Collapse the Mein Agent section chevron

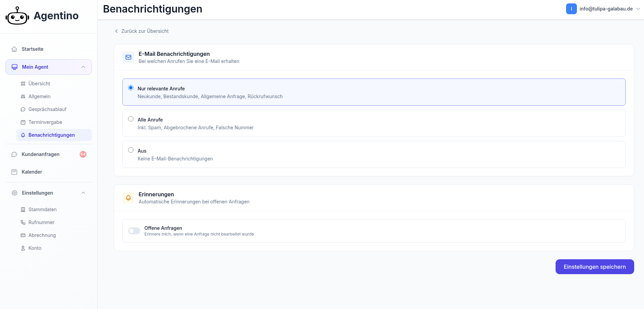[83, 67]
